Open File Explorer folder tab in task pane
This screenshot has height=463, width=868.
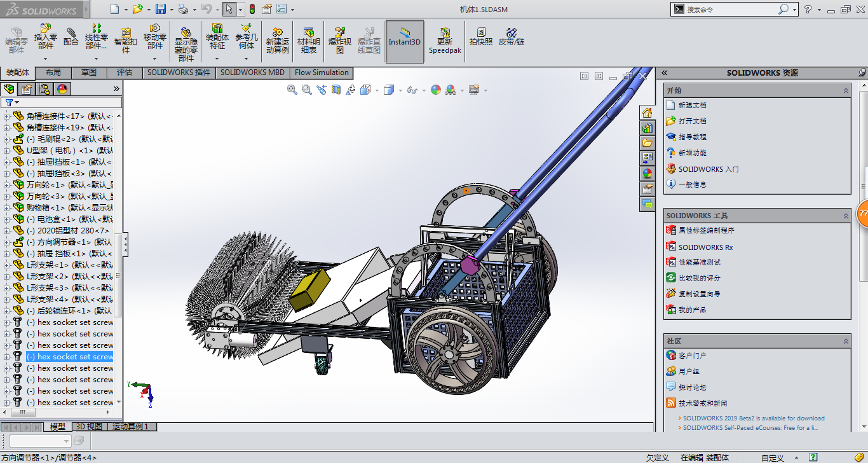648,143
